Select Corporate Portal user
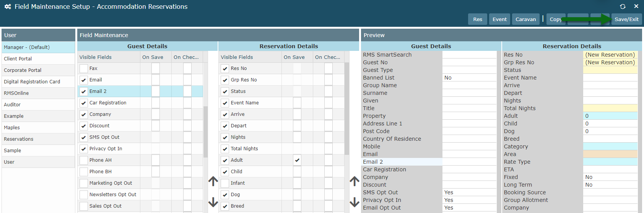Image resolution: width=644 pixels, height=213 pixels. tap(38, 70)
